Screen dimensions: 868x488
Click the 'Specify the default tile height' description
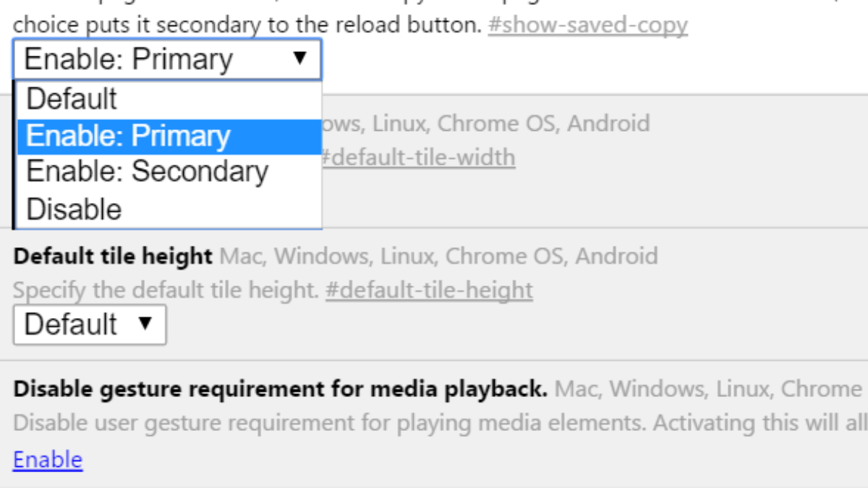tap(166, 291)
